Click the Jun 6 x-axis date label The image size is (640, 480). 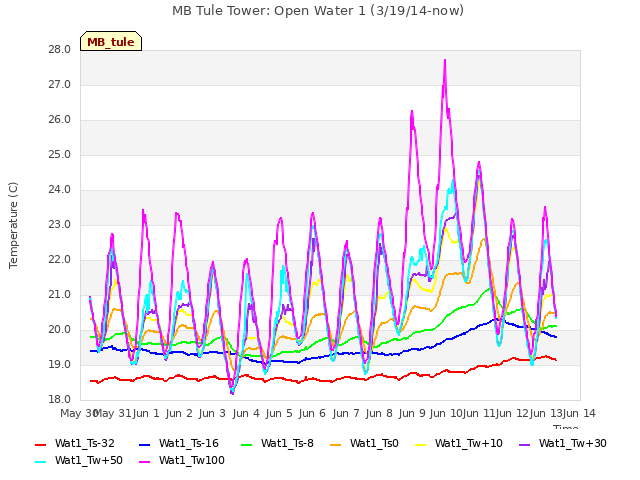[x=312, y=414]
